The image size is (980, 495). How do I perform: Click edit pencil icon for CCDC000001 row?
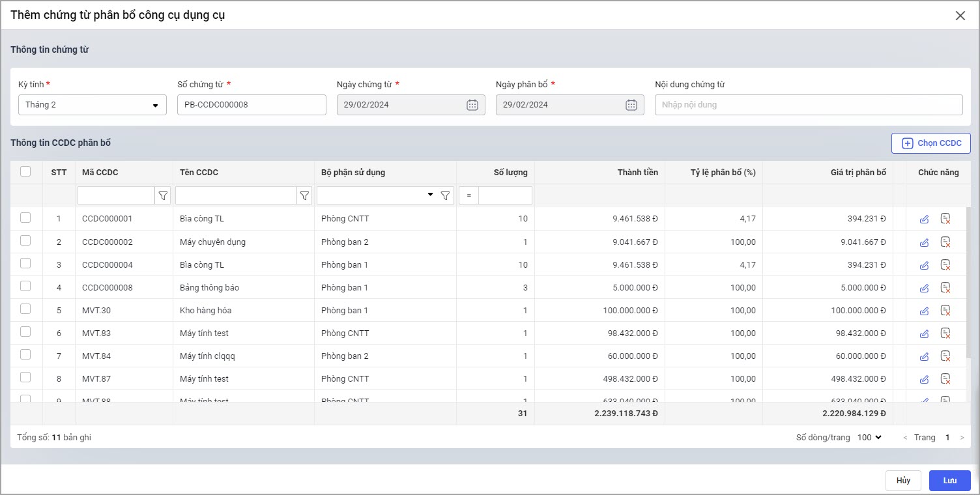(924, 219)
